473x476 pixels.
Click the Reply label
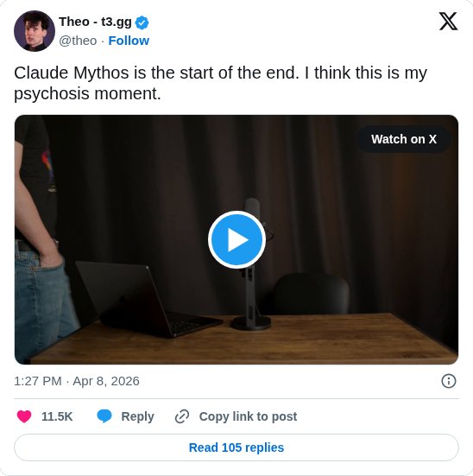(137, 416)
